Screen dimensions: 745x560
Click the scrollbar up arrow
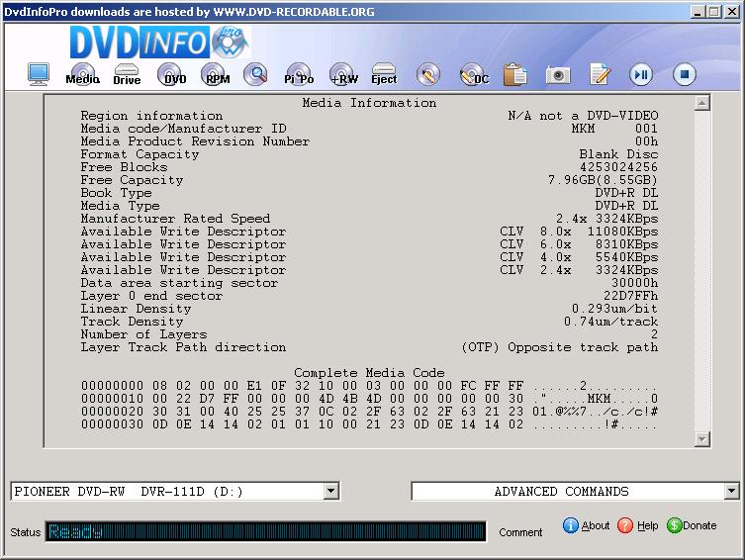pos(702,103)
